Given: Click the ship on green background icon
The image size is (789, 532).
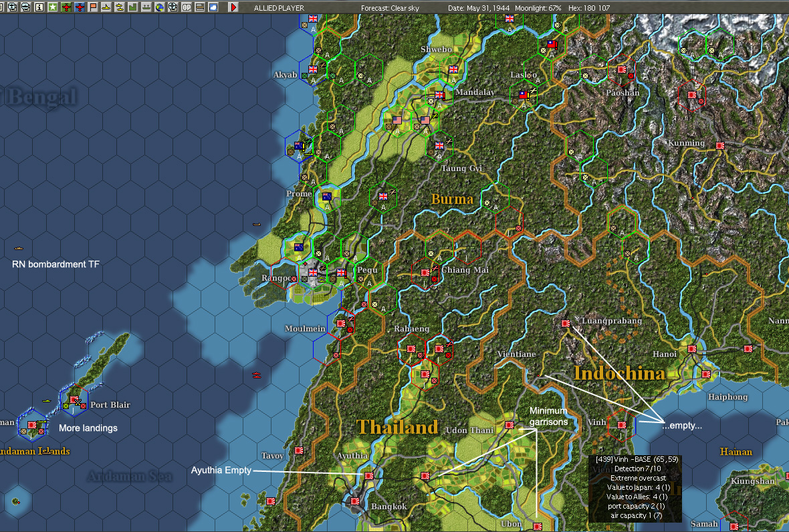Looking at the screenshot, I should (146, 7).
